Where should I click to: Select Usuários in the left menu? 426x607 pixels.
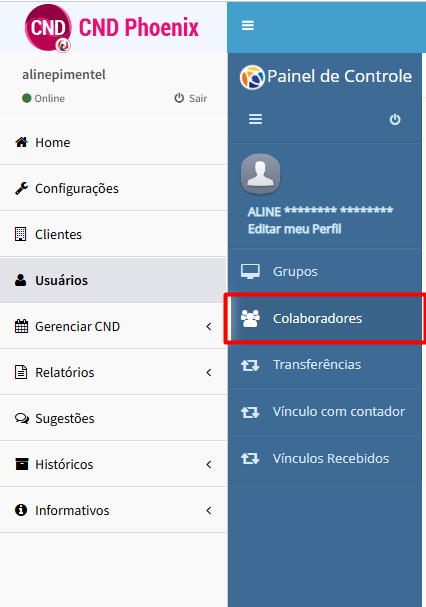[113, 280]
